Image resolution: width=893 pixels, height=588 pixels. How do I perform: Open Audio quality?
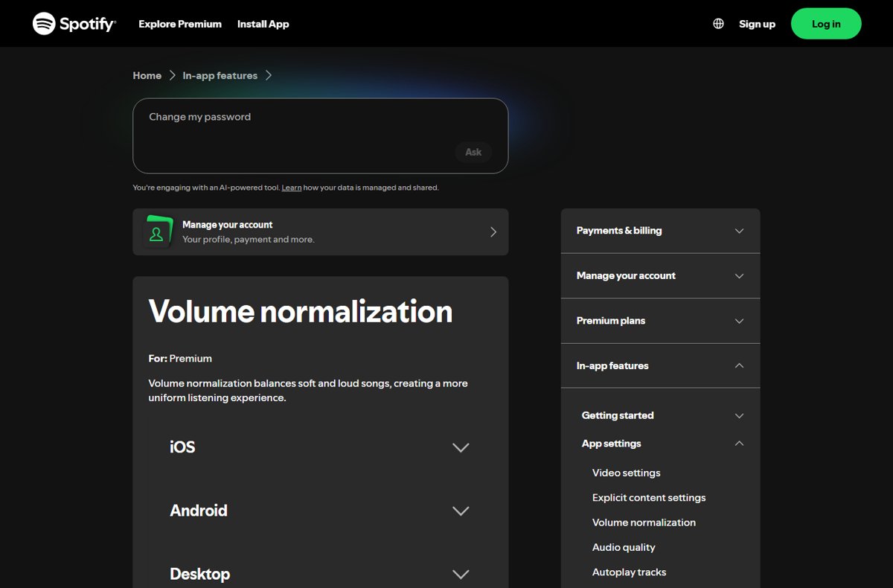tap(624, 547)
